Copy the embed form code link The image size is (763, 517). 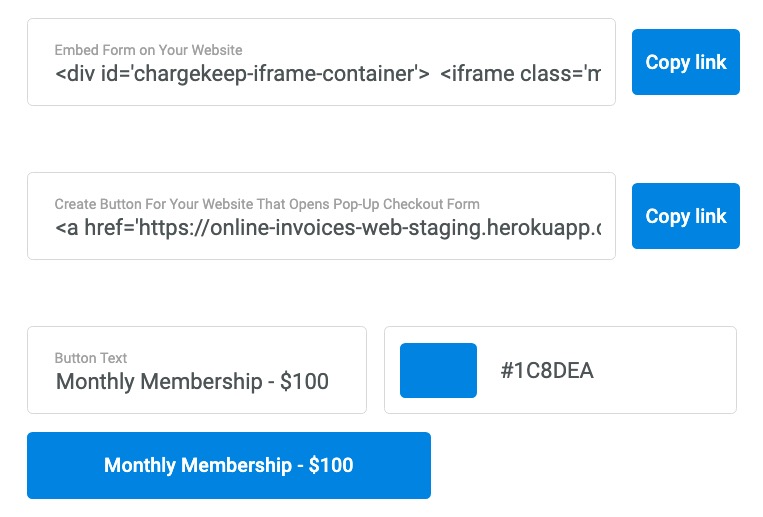coord(686,62)
